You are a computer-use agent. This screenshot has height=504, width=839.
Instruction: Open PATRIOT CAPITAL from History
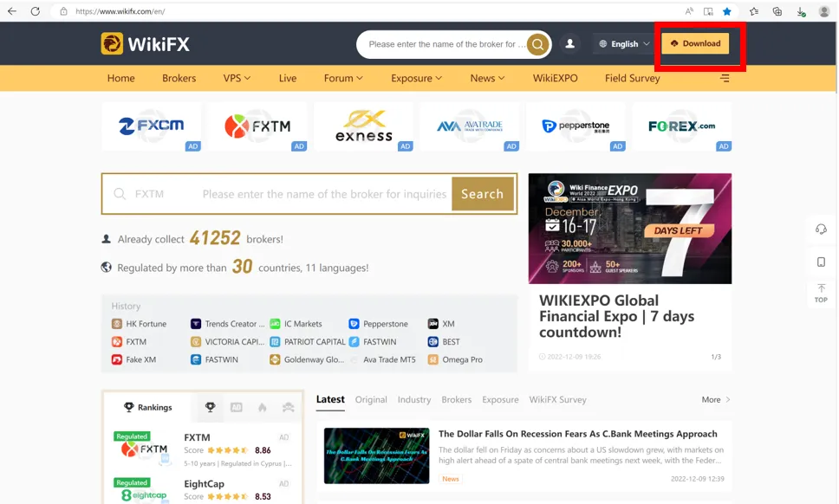click(x=308, y=341)
